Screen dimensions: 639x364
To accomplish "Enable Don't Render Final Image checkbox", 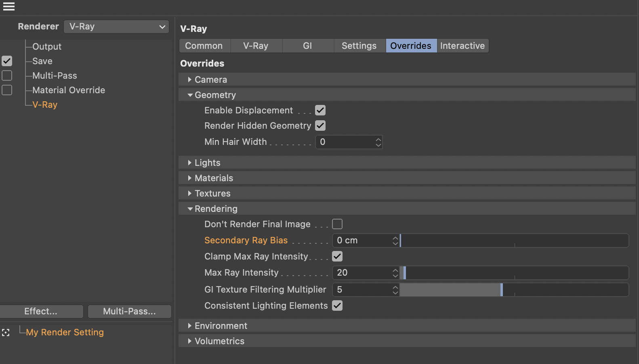I will (x=337, y=224).
